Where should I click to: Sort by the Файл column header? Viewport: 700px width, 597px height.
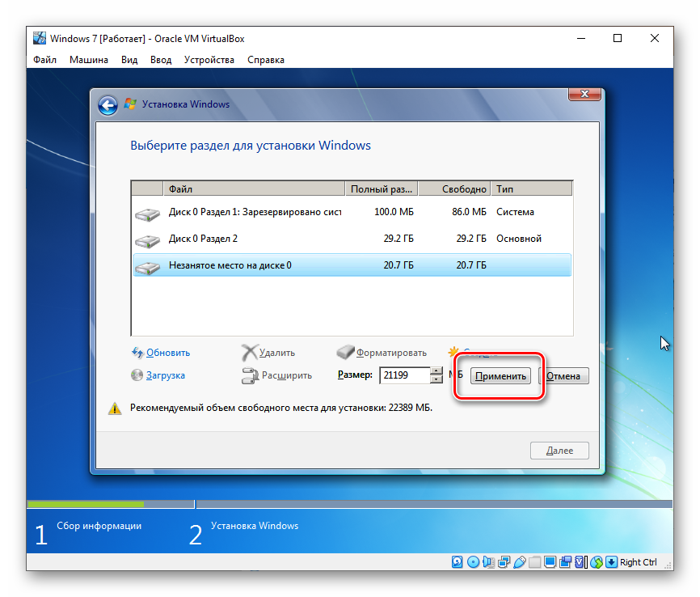point(254,189)
